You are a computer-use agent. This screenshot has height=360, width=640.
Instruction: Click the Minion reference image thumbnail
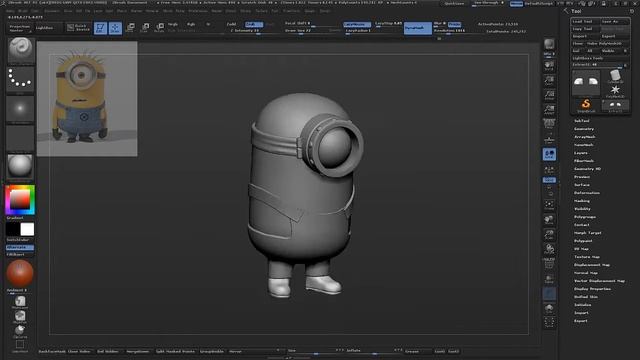pyautogui.click(x=87, y=99)
